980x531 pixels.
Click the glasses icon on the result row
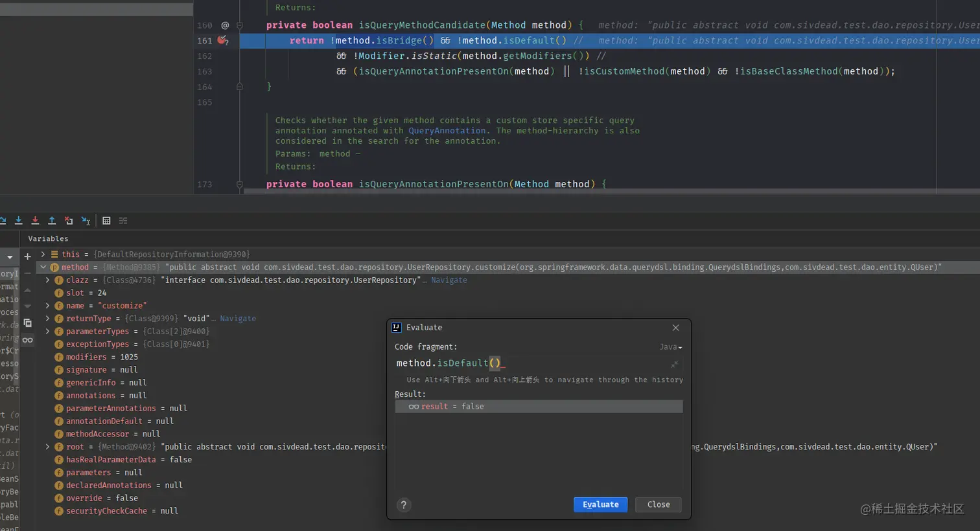tap(414, 407)
